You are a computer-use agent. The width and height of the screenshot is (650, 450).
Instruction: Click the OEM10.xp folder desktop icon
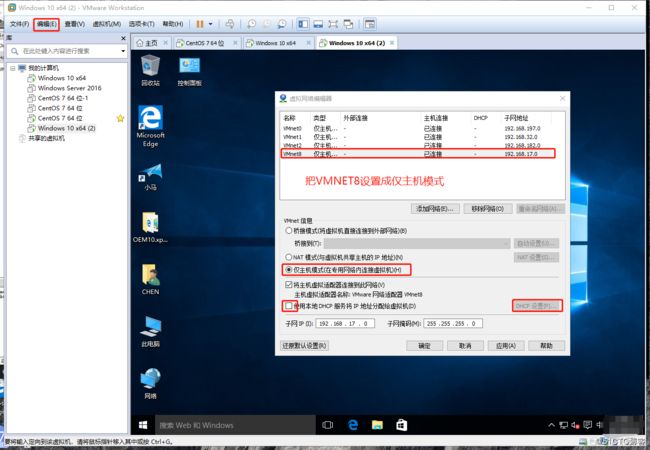[150, 227]
